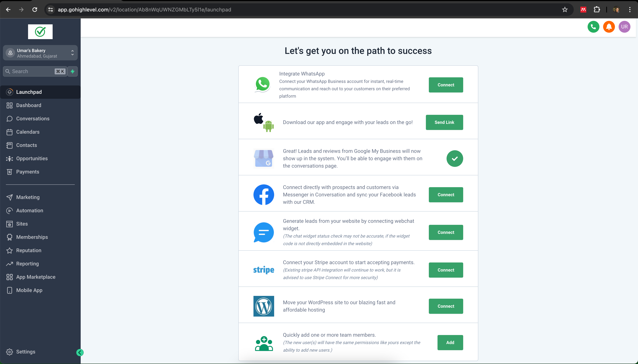Open Settings from sidebar menu

coord(25,351)
